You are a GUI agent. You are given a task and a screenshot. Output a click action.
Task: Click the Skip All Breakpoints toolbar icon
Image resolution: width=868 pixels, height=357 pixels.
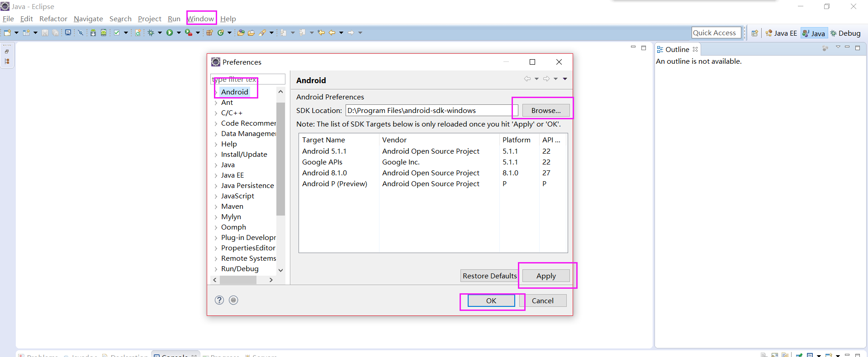pos(81,33)
